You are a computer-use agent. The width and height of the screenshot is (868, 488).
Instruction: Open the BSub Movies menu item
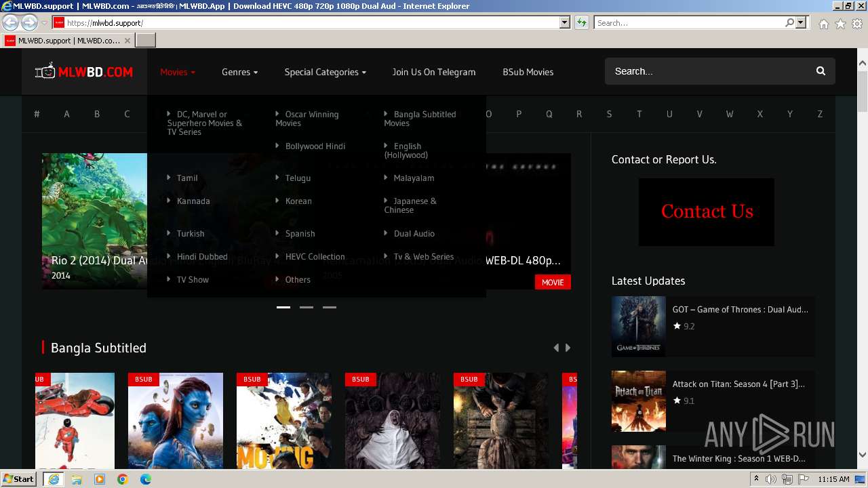528,72
